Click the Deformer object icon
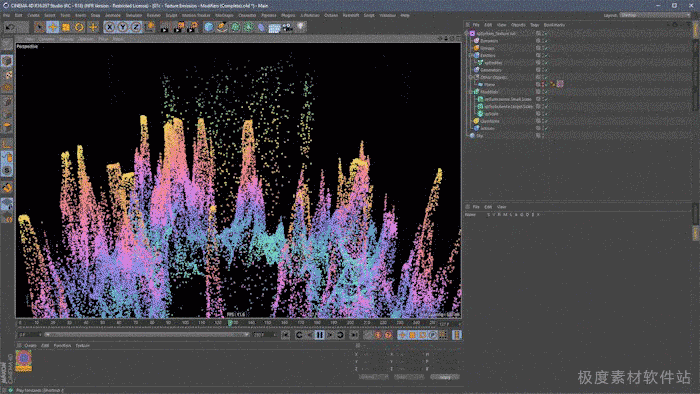Image resolution: width=700 pixels, height=394 pixels. click(262, 27)
